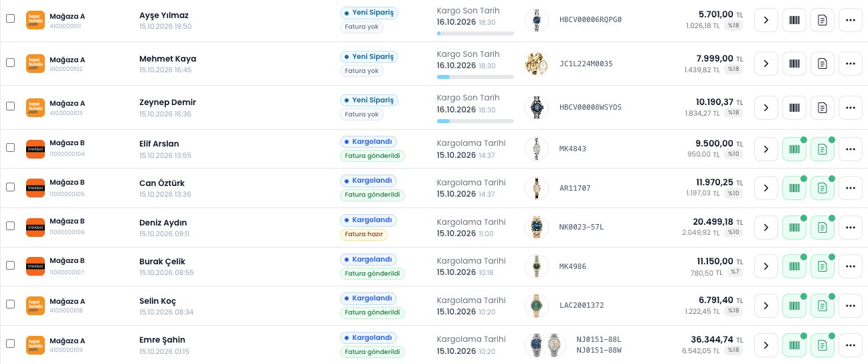This screenshot has height=364, width=868.
Task: Open chevron for Emre Şahin order
Action: (766, 345)
